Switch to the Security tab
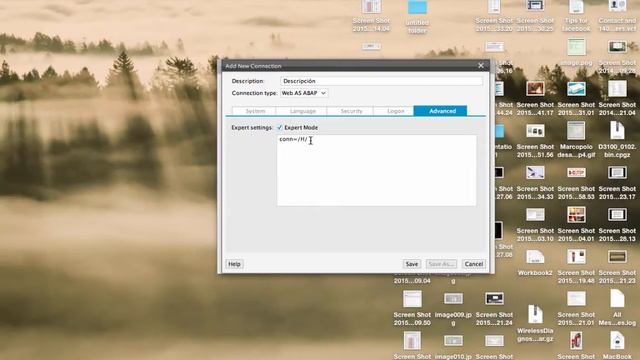Image resolution: width=640 pixels, height=360 pixels. (351, 111)
